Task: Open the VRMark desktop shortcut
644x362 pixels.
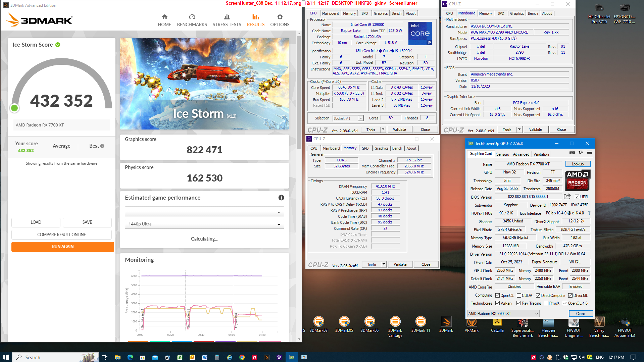Action: 472,324
